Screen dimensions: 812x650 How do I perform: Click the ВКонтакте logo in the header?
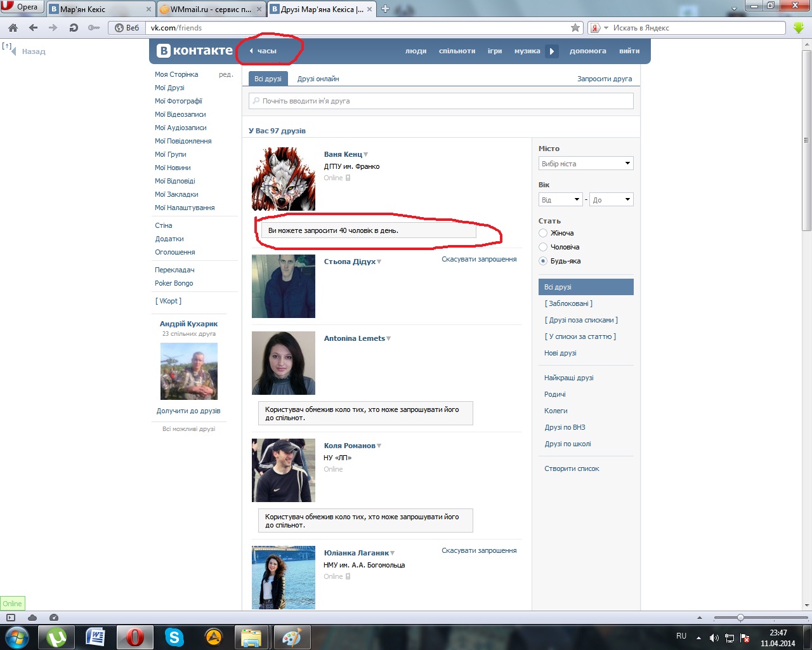coord(195,51)
